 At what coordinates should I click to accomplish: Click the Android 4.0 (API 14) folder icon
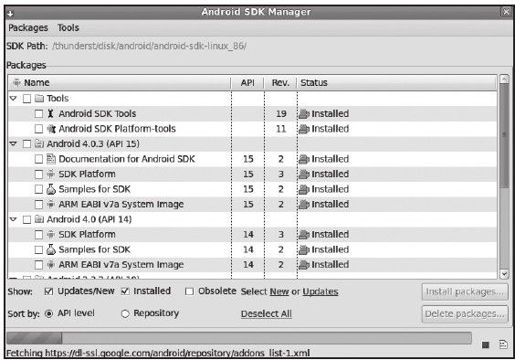[39, 219]
